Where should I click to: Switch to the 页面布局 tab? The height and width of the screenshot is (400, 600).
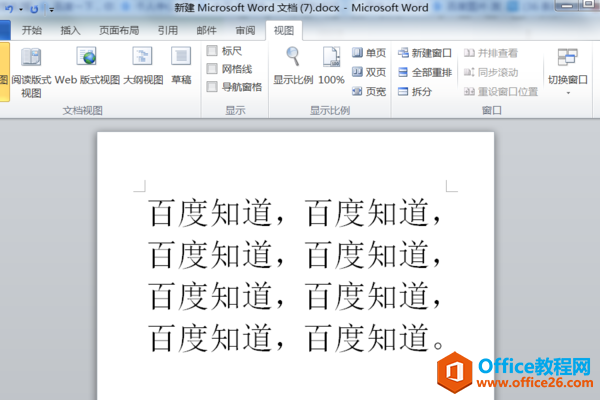point(119,30)
